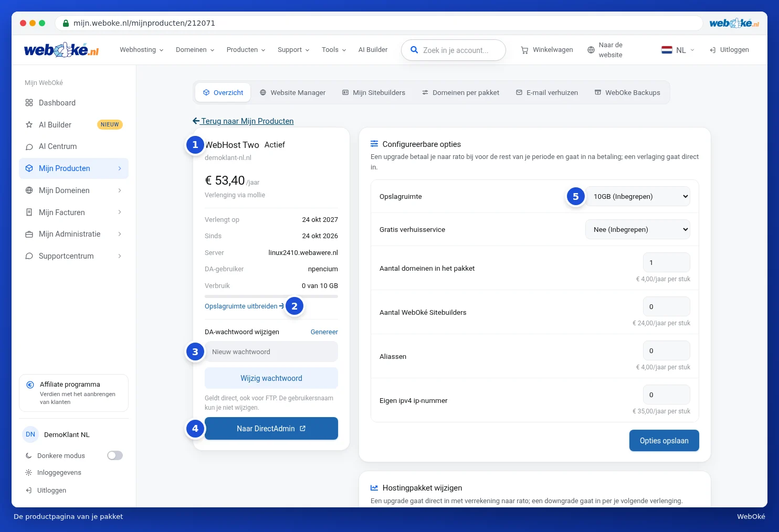Focus the Nieuw wachtwoord field
The height and width of the screenshot is (532, 779).
[271, 352]
